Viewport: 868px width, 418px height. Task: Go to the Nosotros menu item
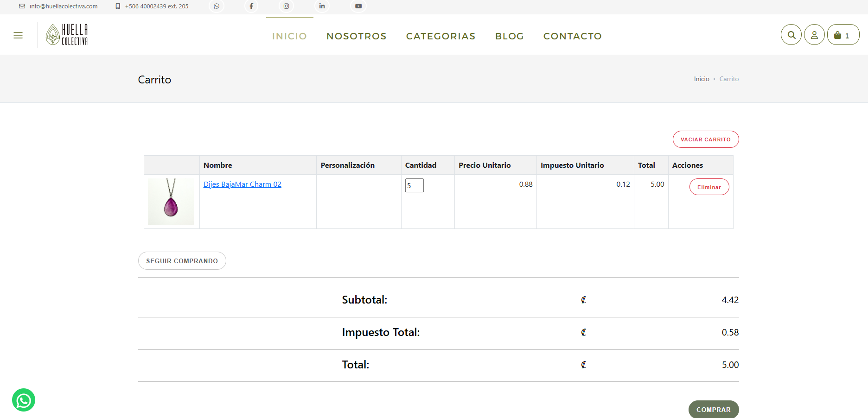coord(356,36)
